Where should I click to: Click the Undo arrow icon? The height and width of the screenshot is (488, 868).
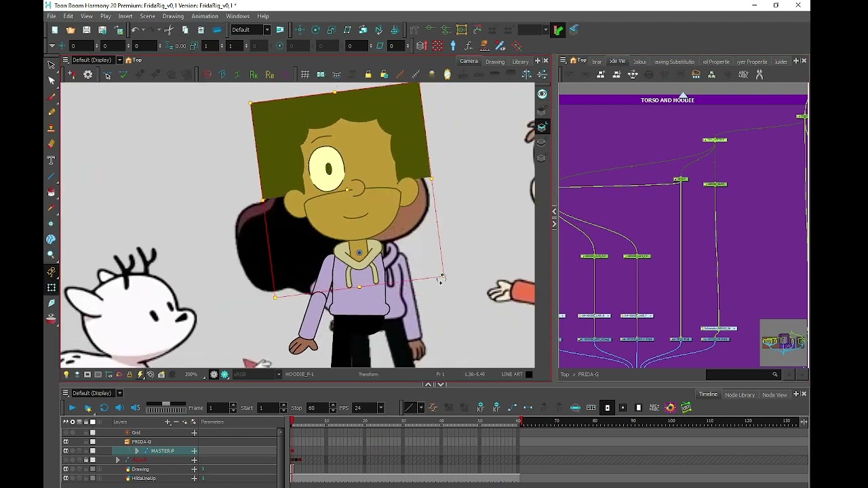tap(136, 30)
